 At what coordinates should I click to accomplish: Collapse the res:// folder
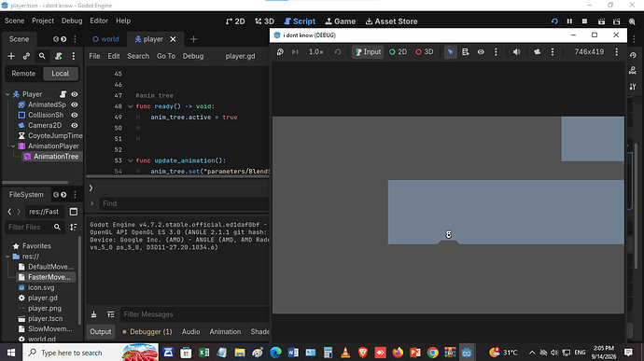[x=7, y=257]
